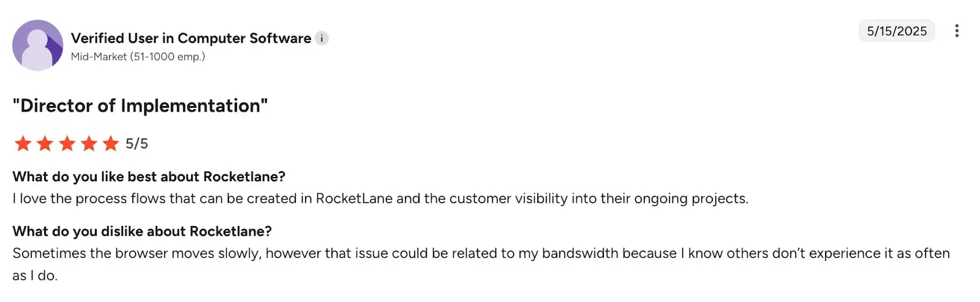The height and width of the screenshot is (302, 980).
Task: Click the Mid-Market (51-1000 emp.) label
Action: tap(138, 57)
